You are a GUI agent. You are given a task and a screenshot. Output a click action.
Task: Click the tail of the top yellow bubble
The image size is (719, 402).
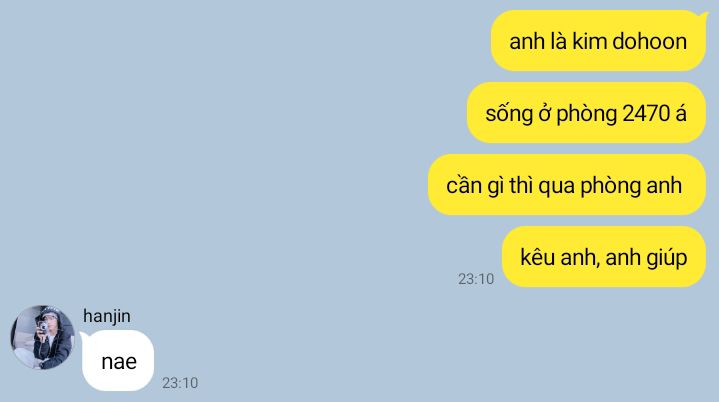[704, 16]
